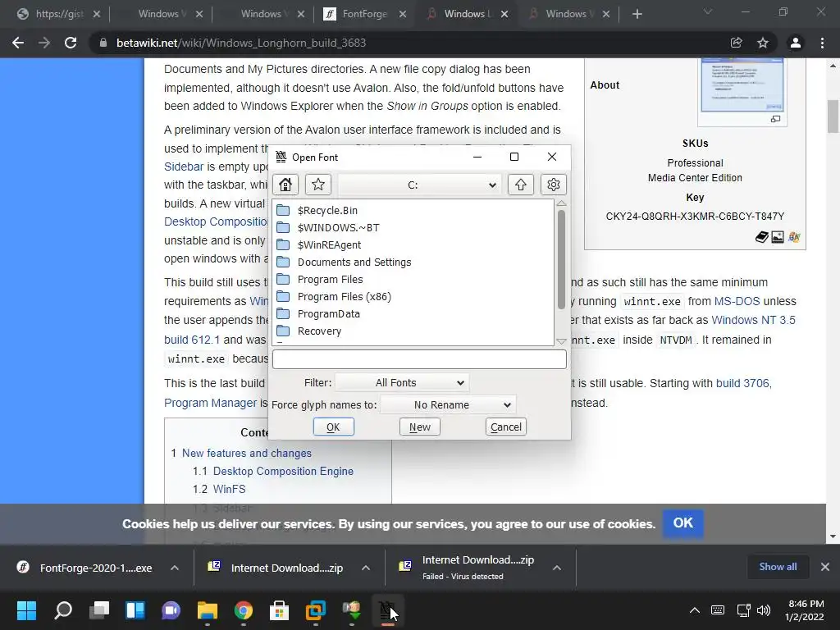Open volume control in system tray

(x=764, y=610)
